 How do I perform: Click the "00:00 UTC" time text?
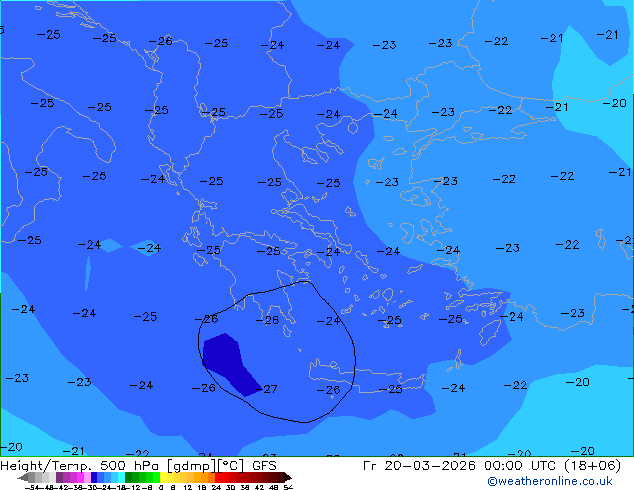click(518, 466)
